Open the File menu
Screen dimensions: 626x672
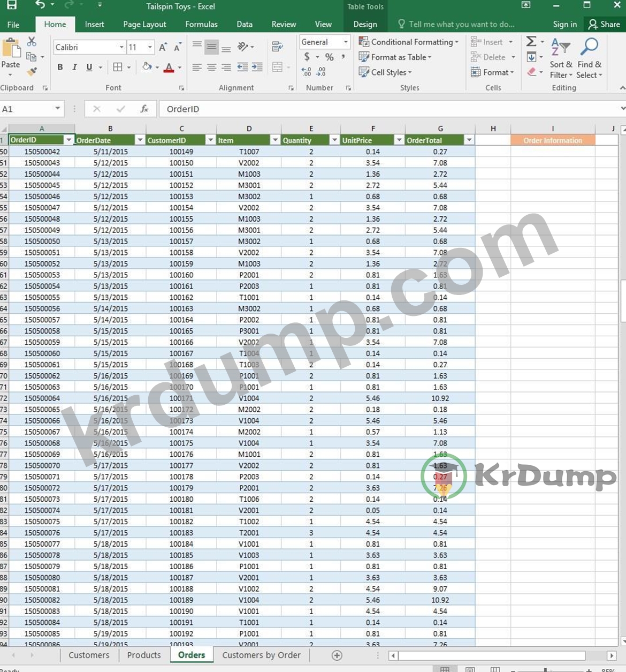[x=13, y=24]
